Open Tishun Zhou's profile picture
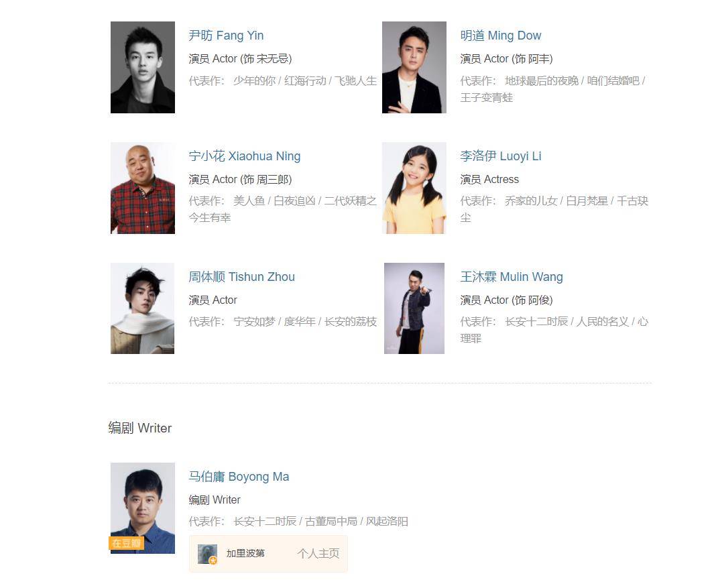This screenshot has width=710, height=588. point(143,308)
